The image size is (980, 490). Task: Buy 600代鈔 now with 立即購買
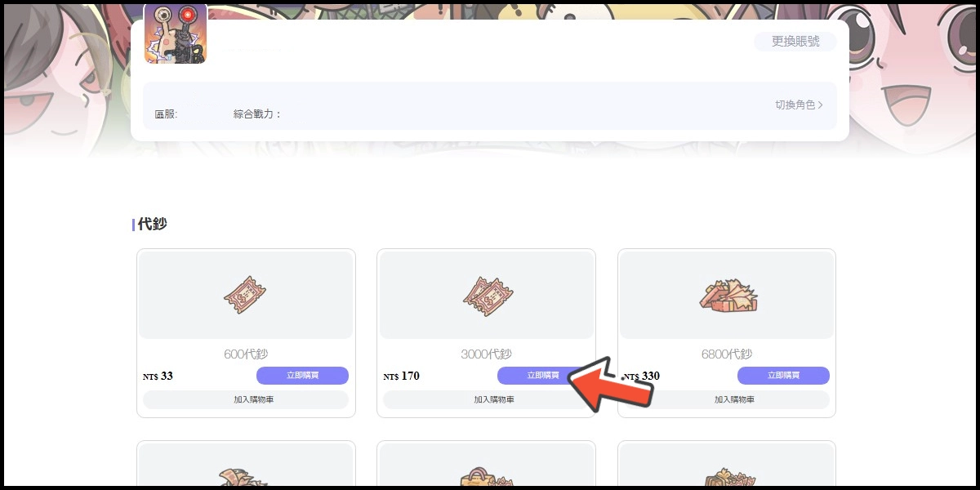click(x=302, y=376)
